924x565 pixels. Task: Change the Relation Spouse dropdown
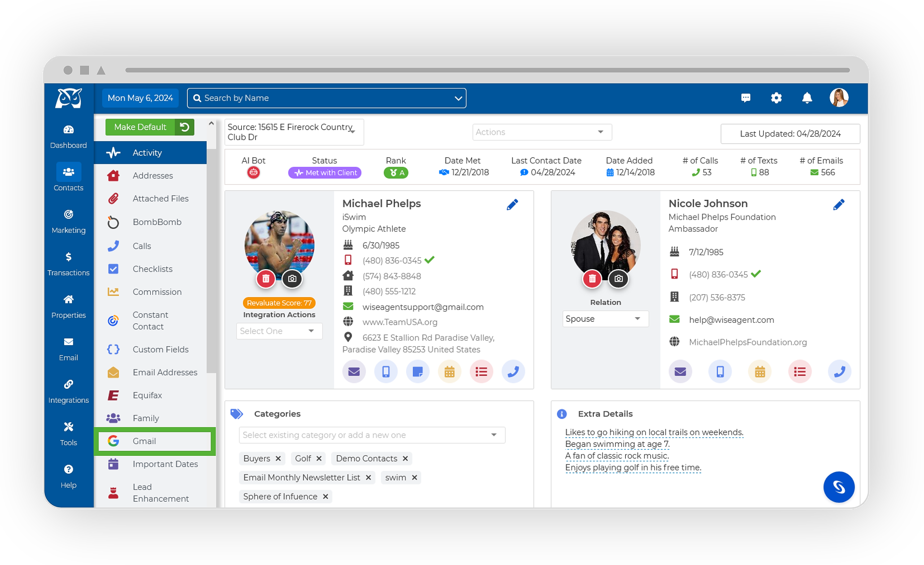(605, 319)
